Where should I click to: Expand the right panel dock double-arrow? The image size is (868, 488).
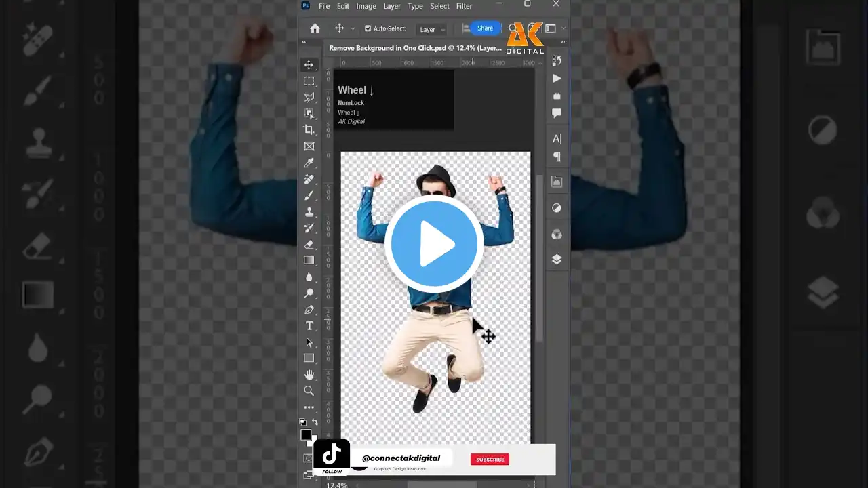click(x=563, y=43)
